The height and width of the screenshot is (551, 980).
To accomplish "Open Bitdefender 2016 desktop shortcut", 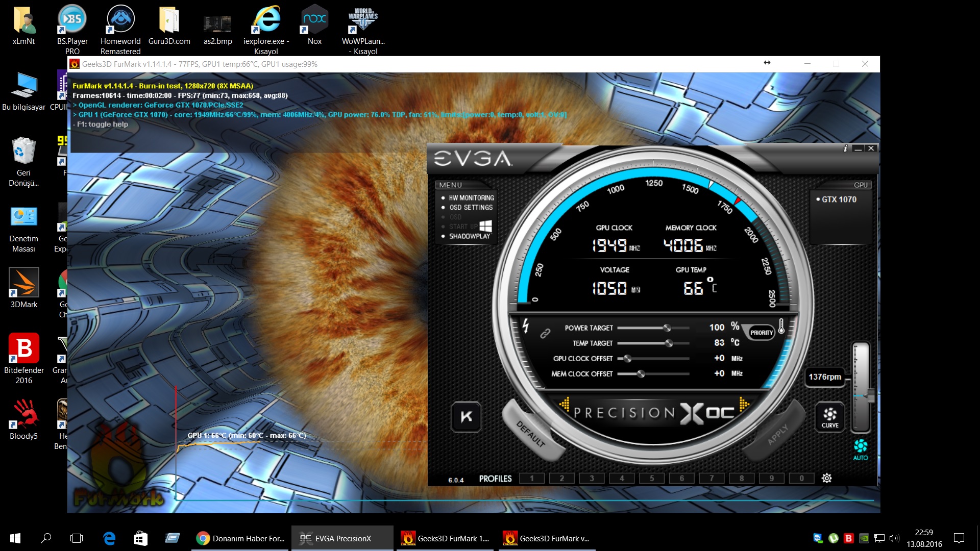I will (x=23, y=359).
